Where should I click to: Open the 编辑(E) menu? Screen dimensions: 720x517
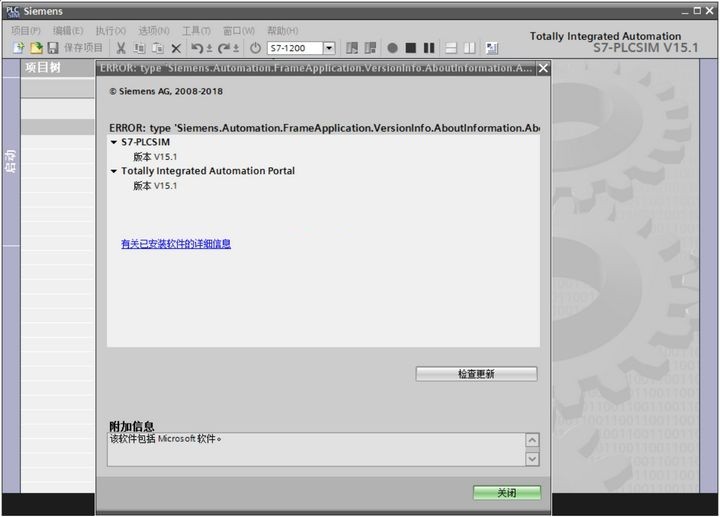[68, 31]
